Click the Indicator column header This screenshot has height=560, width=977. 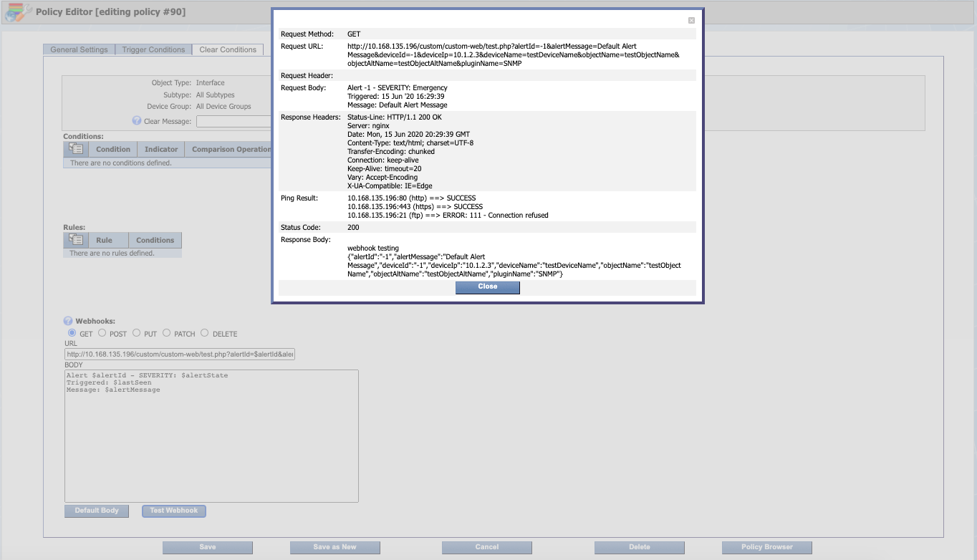tap(161, 149)
